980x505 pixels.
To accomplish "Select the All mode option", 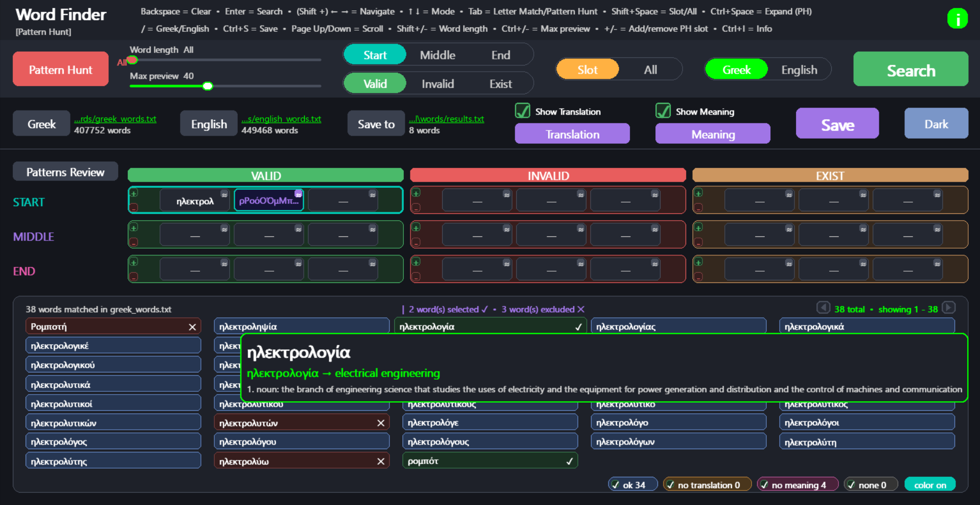I will pyautogui.click(x=650, y=70).
